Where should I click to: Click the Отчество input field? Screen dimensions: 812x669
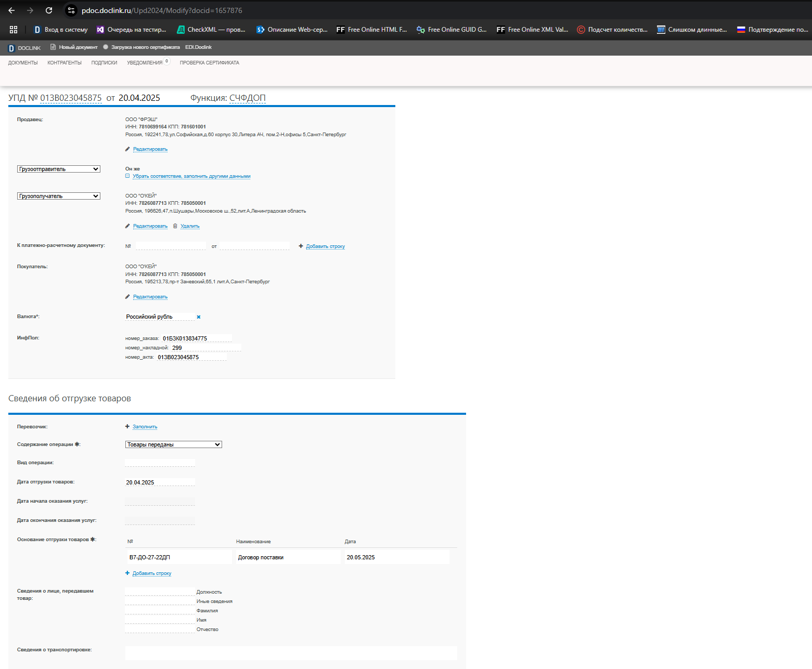click(160, 629)
